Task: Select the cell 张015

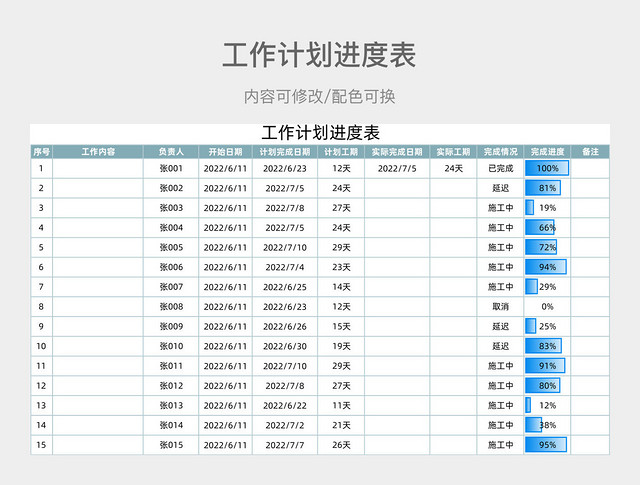Action: click(171, 445)
